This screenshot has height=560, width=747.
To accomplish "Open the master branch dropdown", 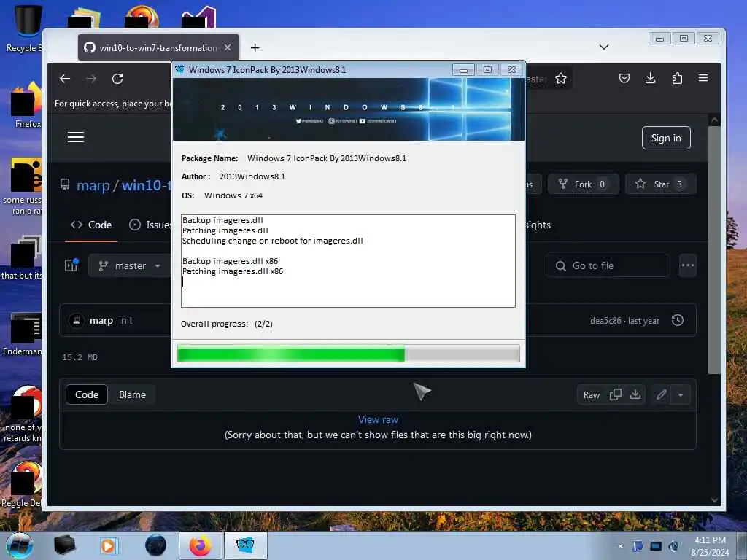I will [129, 265].
